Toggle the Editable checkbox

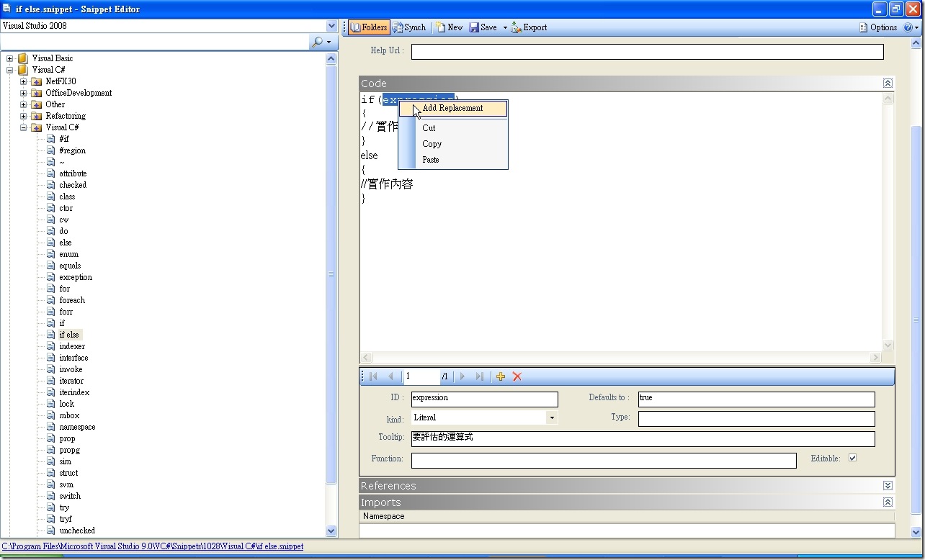click(x=853, y=458)
